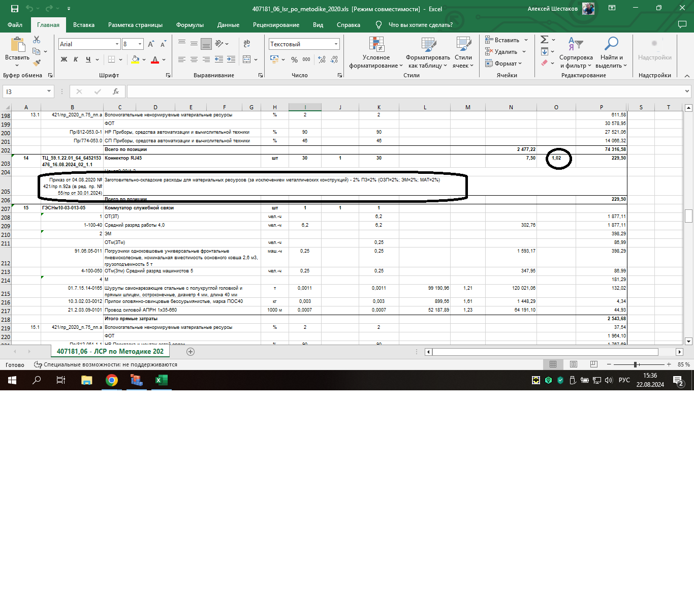Toggle wrap text option
The image size is (694, 616).
pos(247,44)
